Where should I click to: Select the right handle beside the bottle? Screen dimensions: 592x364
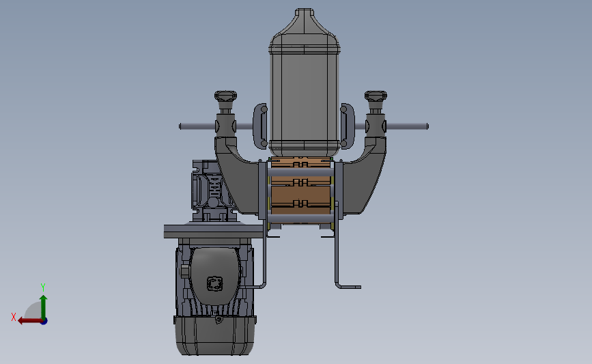pyautogui.click(x=348, y=126)
